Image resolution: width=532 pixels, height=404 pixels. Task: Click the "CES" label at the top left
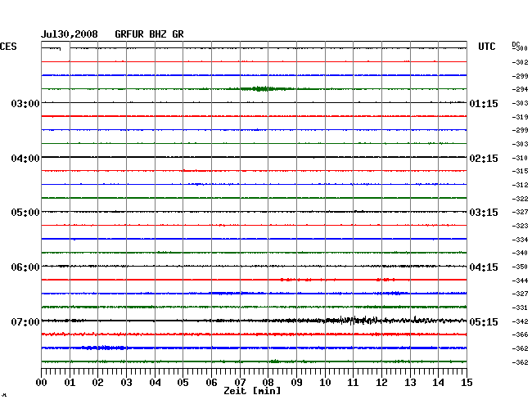8,47
